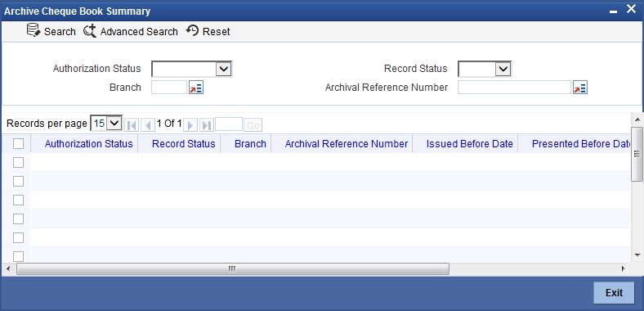Jump to last page of records
The height and width of the screenshot is (311, 644).
pyautogui.click(x=207, y=125)
